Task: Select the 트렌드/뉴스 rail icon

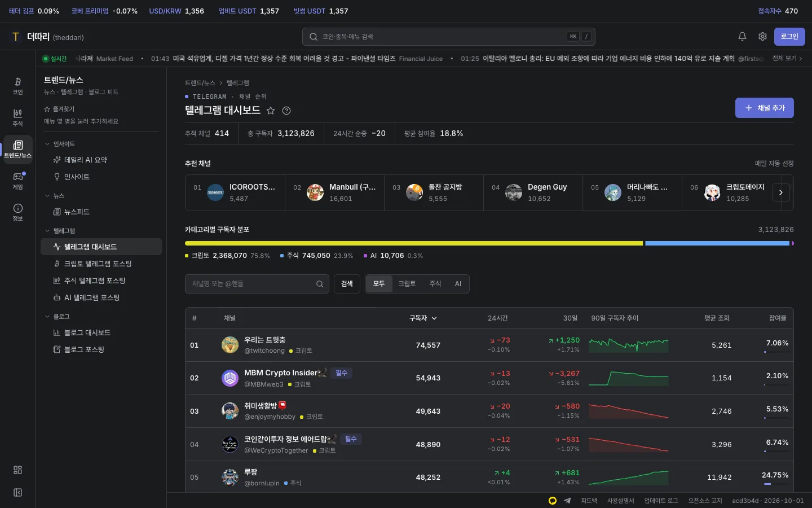Action: (17, 150)
